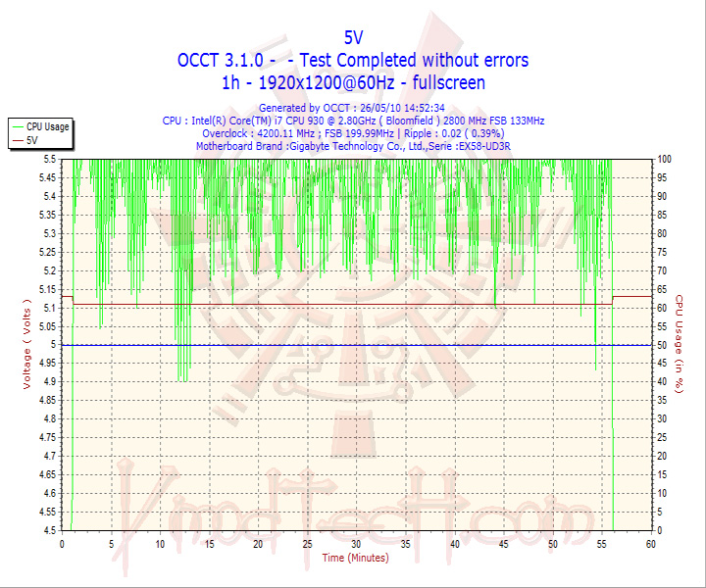Screen dimensions: 706x588
Task: Click the CPU Intel Core i7 930 info line
Action: 353,121
